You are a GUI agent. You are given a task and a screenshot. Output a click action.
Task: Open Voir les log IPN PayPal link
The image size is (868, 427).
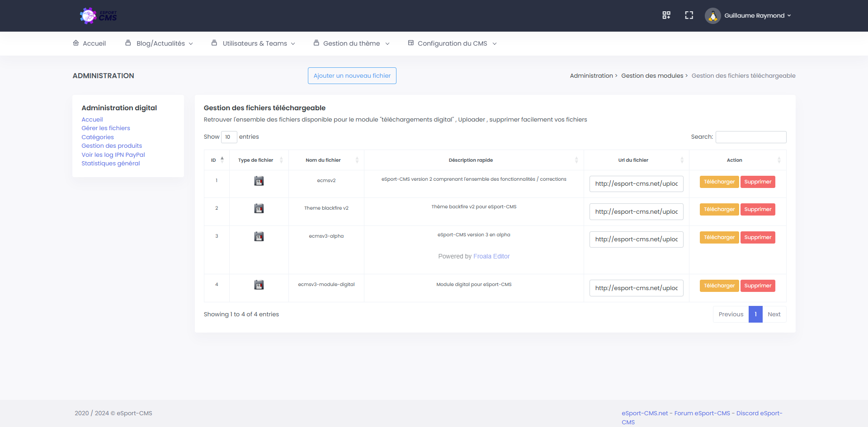[x=113, y=155]
